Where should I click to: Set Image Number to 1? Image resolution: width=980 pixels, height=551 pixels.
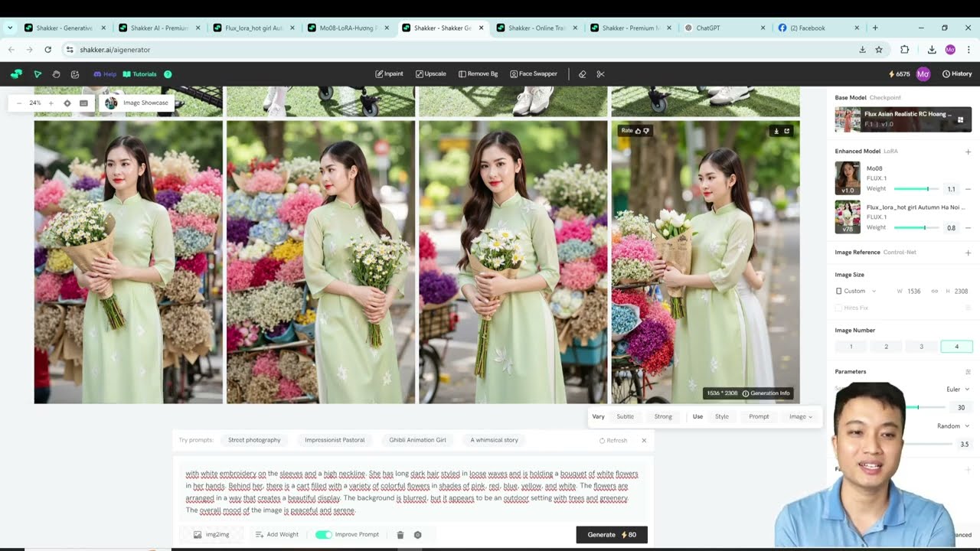[x=851, y=347]
